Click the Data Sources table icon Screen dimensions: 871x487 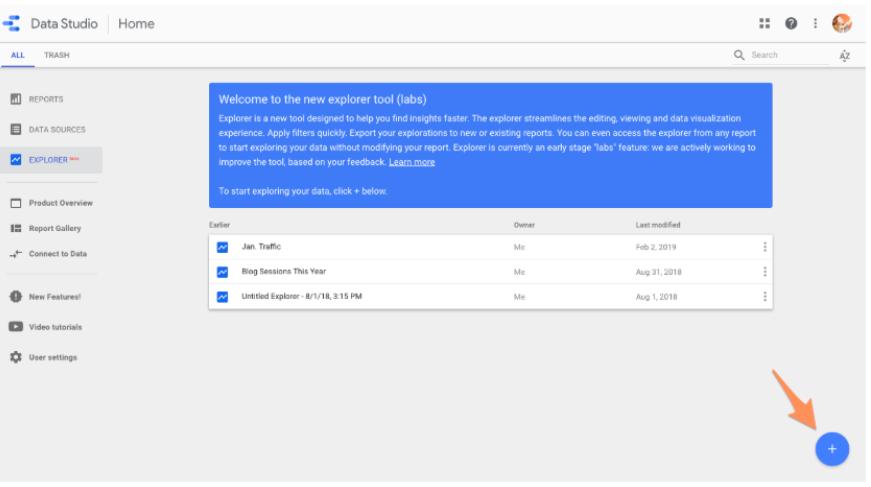pos(16,129)
